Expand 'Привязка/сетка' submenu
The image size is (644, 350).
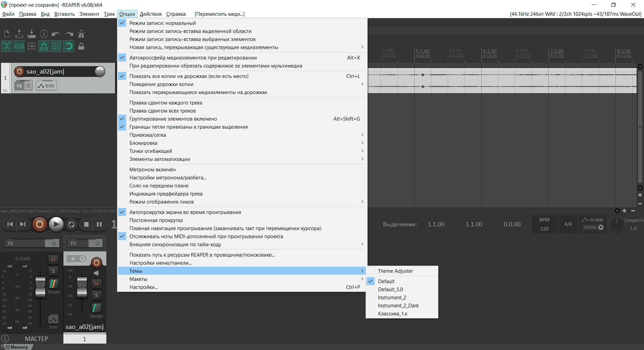pos(242,135)
